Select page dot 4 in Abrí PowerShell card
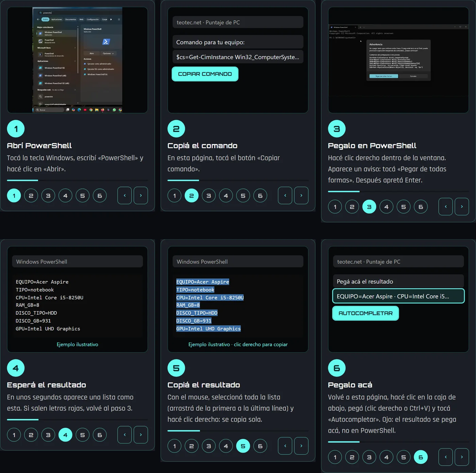476x473 pixels. click(65, 196)
